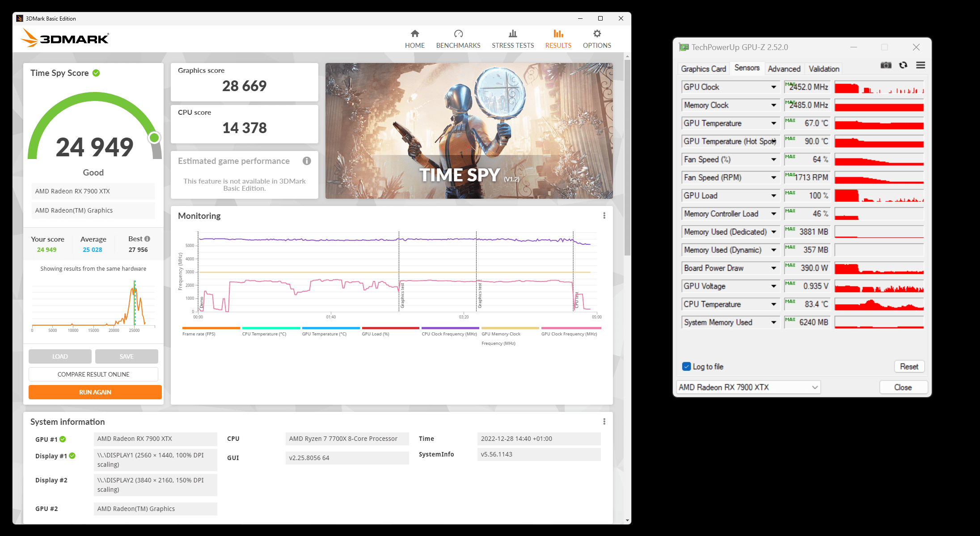
Task: Click the CPU score value 14 378
Action: click(245, 128)
